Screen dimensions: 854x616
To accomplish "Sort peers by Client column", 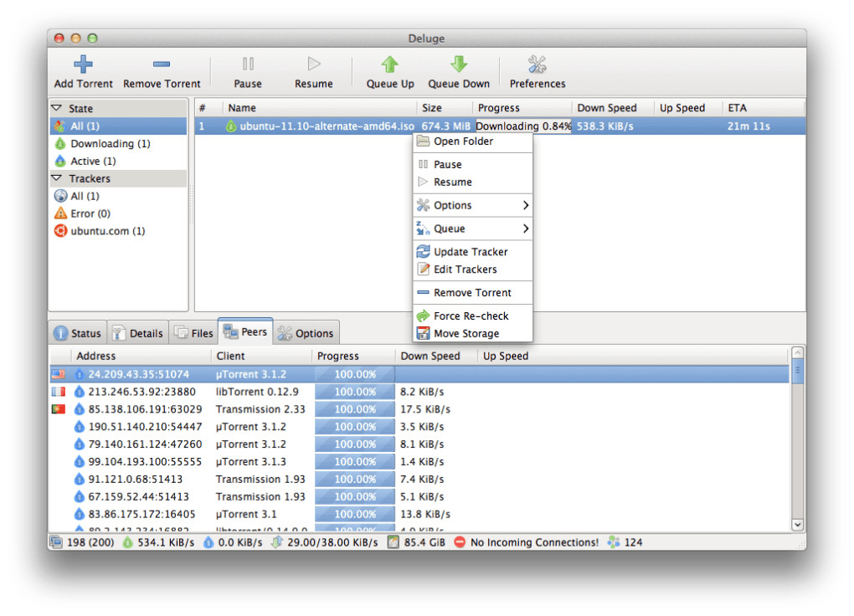I will tap(261, 356).
